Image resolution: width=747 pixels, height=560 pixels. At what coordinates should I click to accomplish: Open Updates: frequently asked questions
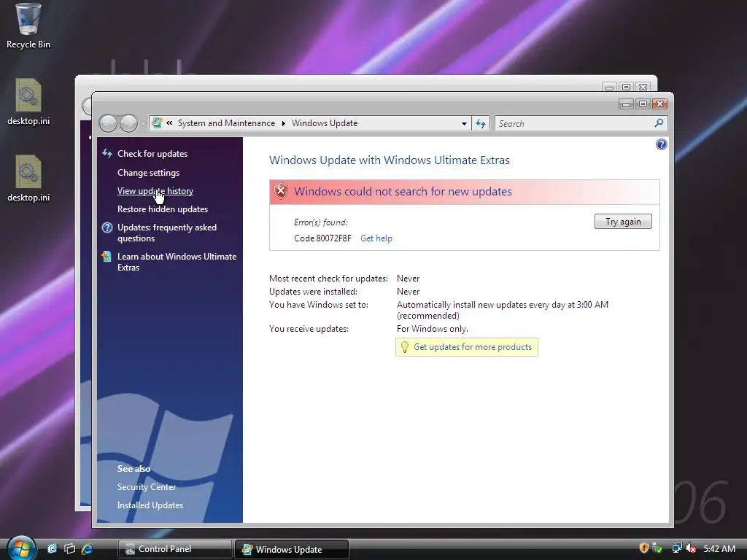click(x=167, y=233)
